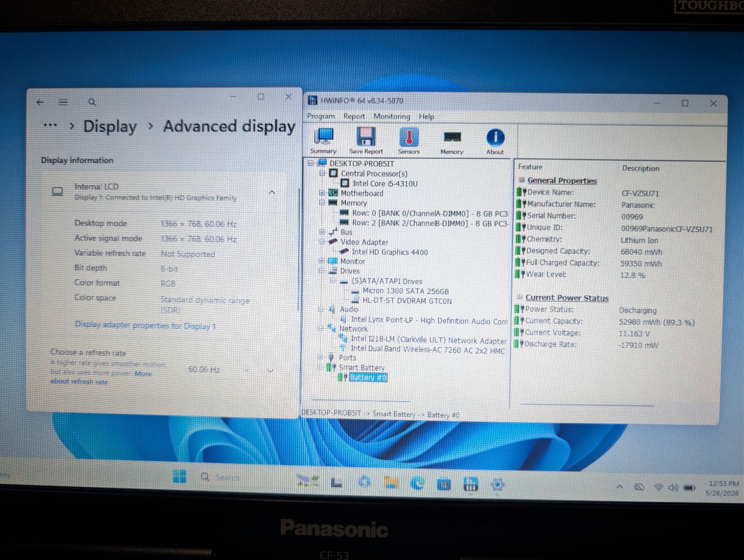Select the Motherboard tree item
The image size is (744, 560).
coord(362,193)
